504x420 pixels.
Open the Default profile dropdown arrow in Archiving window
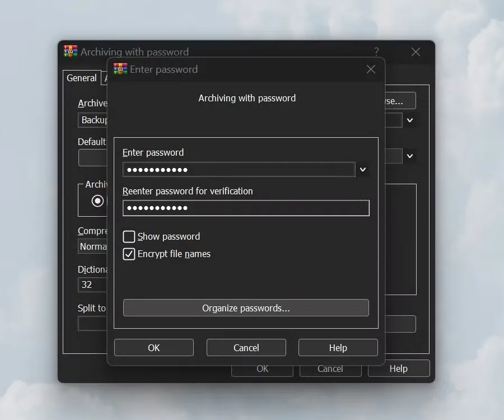coord(410,156)
